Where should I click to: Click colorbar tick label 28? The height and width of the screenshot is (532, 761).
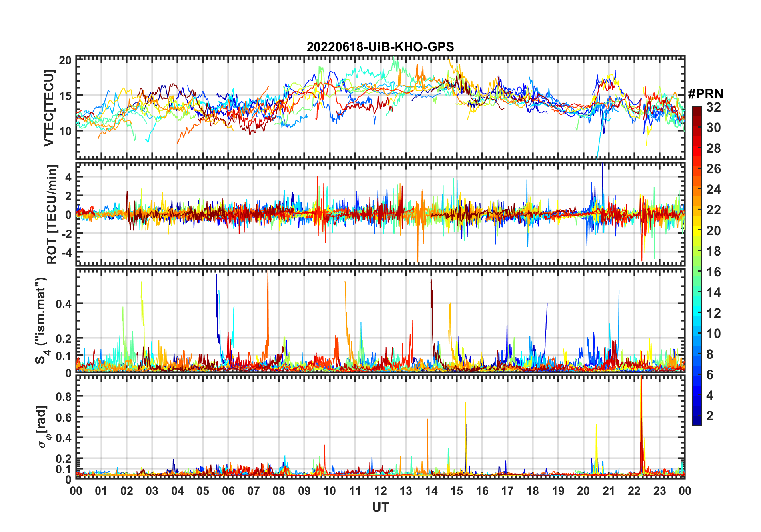(713, 148)
